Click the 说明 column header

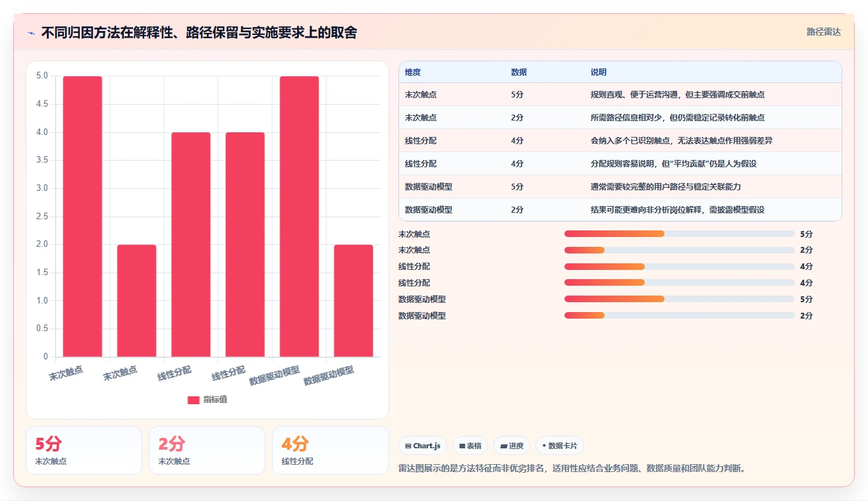(599, 72)
